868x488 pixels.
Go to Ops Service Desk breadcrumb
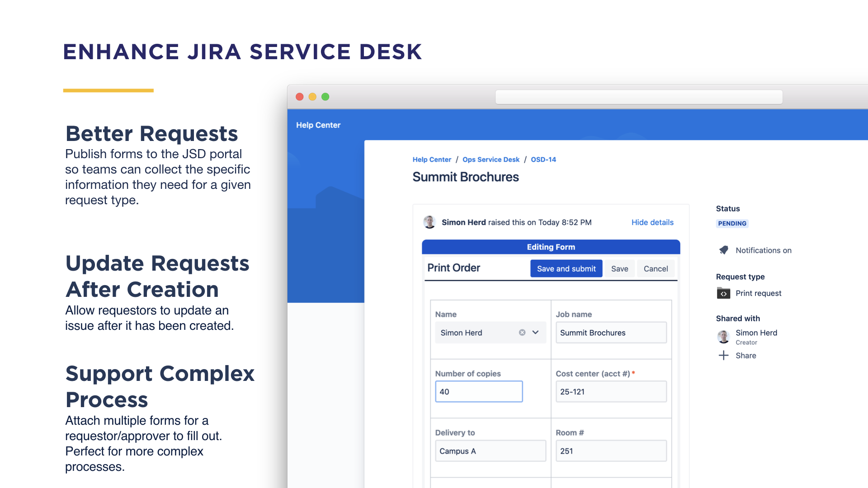(x=491, y=160)
